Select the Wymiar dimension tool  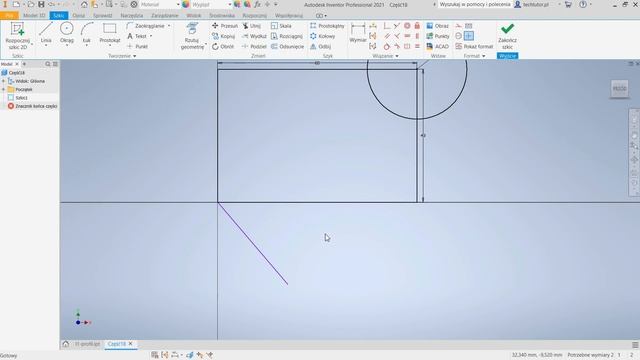(x=358, y=33)
